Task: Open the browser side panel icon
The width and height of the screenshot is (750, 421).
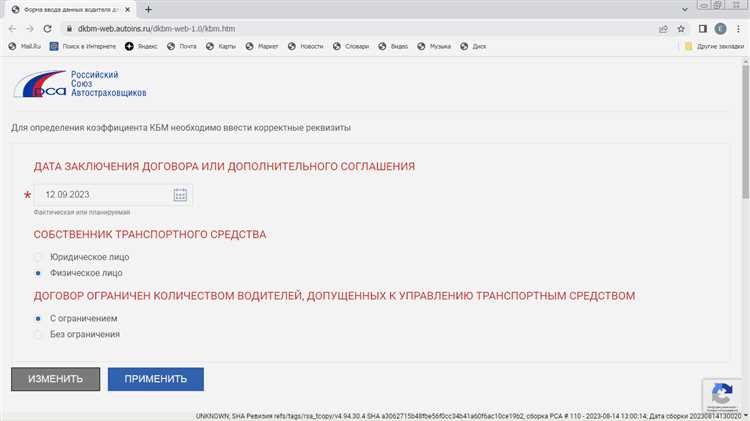Action: [x=703, y=29]
